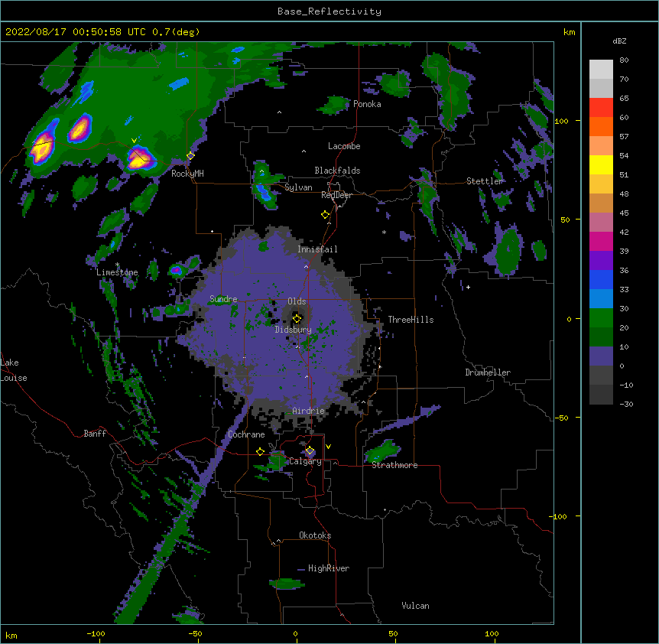Image resolution: width=659 pixels, height=644 pixels.
Task: Click the Calgary label
Action: 305,461
